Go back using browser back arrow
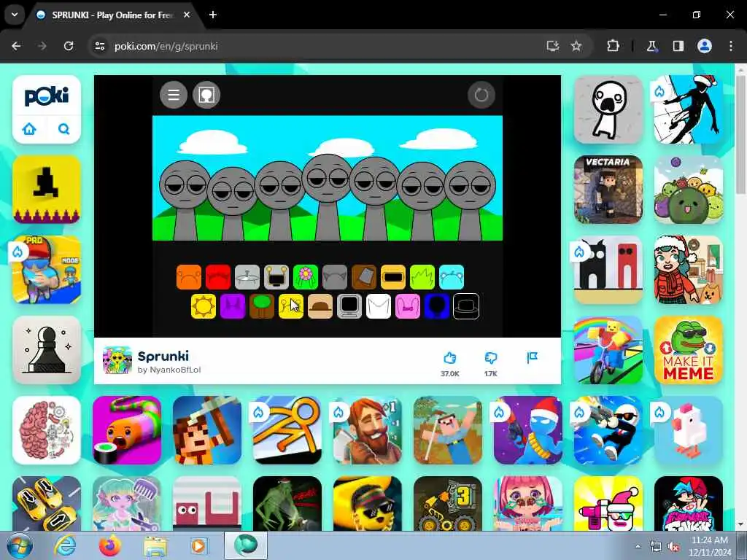The height and width of the screenshot is (560, 747). coord(16,46)
